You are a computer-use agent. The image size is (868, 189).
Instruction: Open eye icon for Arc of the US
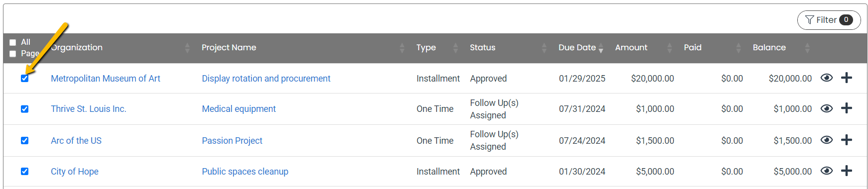[x=826, y=140]
